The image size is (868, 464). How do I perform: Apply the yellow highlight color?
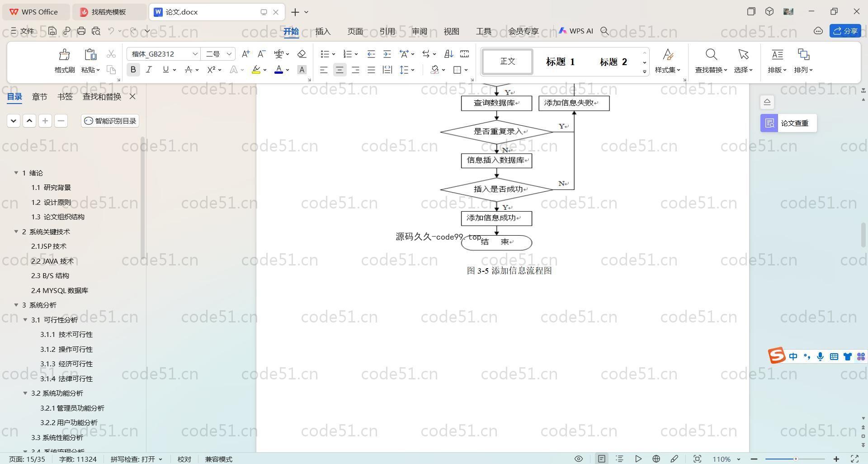coord(256,70)
